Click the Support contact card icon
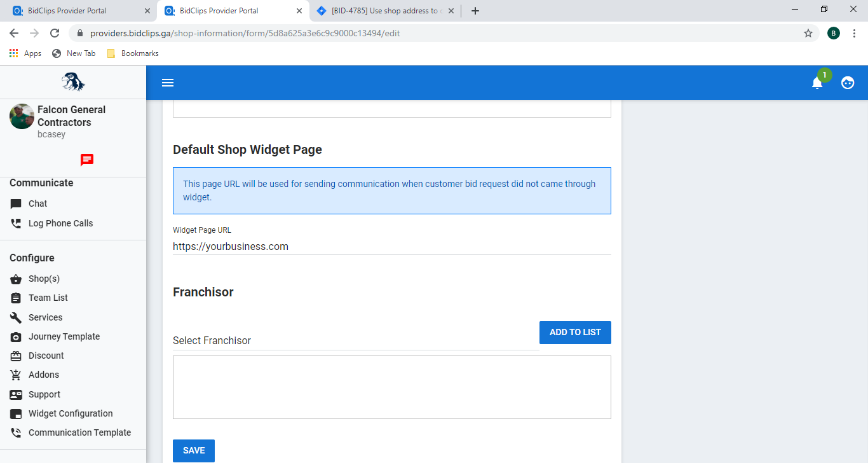The image size is (868, 463). pos(16,394)
